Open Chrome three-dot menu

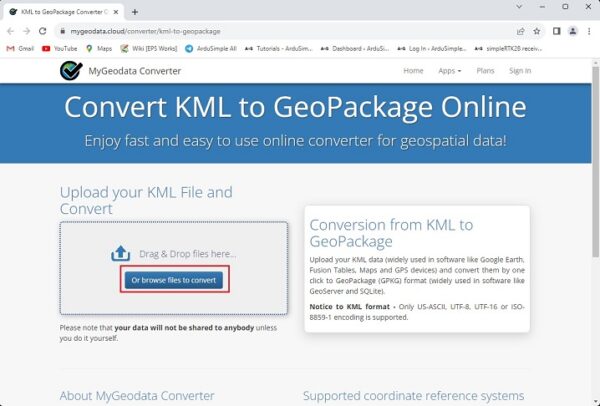point(589,31)
